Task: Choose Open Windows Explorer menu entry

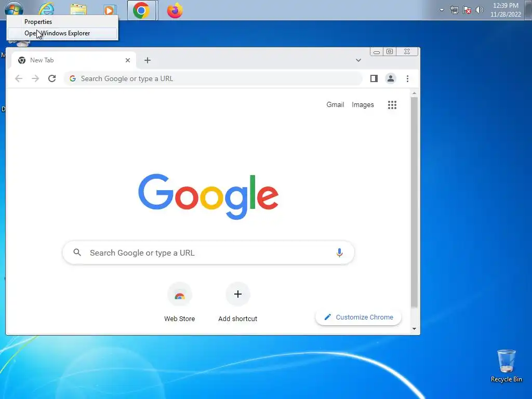Action: tap(62, 33)
